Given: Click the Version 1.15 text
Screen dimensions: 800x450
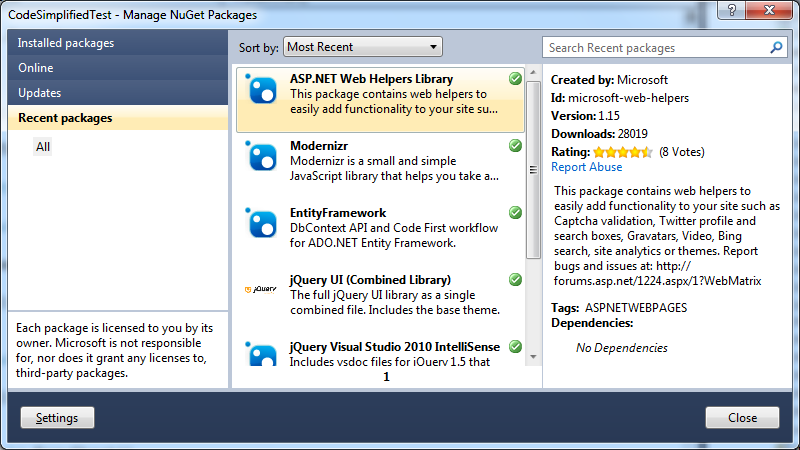Looking at the screenshot, I should (585, 116).
